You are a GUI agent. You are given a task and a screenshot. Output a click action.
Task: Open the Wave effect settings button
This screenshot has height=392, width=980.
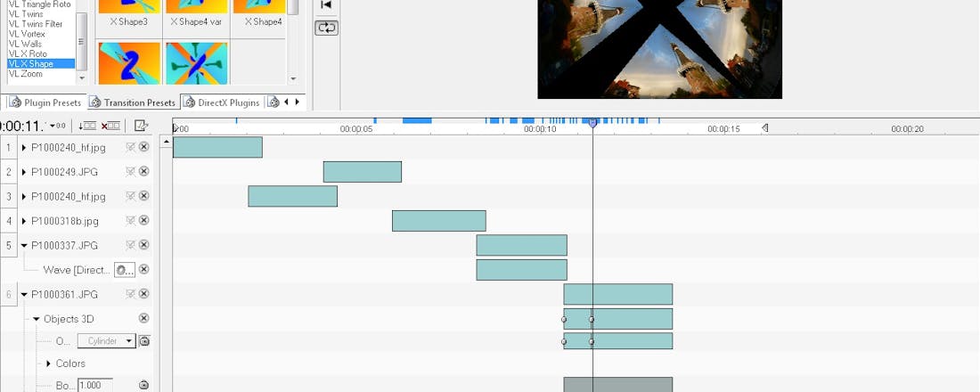pyautogui.click(x=125, y=269)
